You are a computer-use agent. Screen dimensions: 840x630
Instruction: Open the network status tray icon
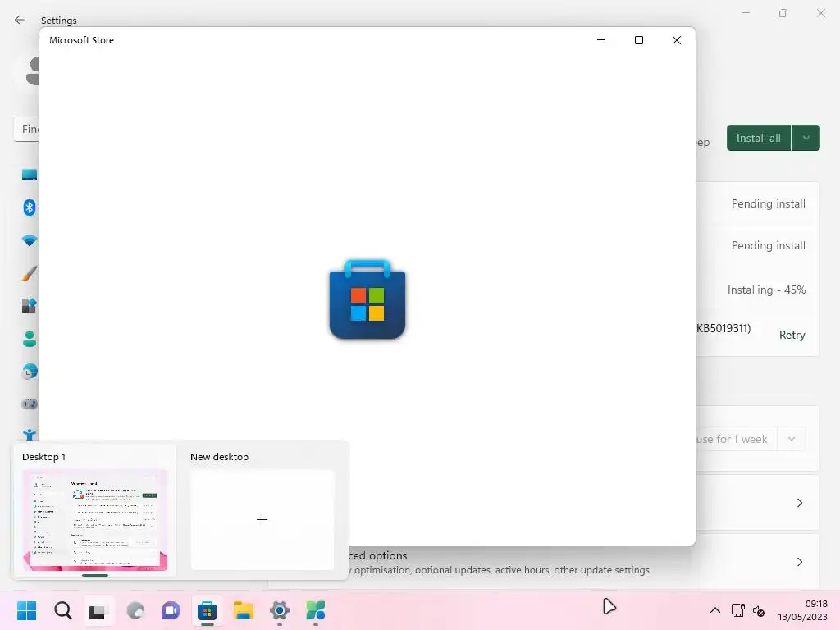737,610
